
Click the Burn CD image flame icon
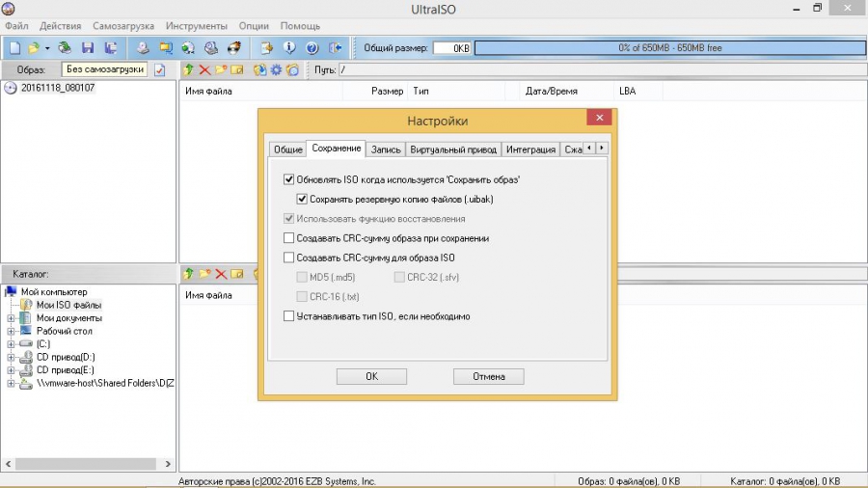click(232, 47)
